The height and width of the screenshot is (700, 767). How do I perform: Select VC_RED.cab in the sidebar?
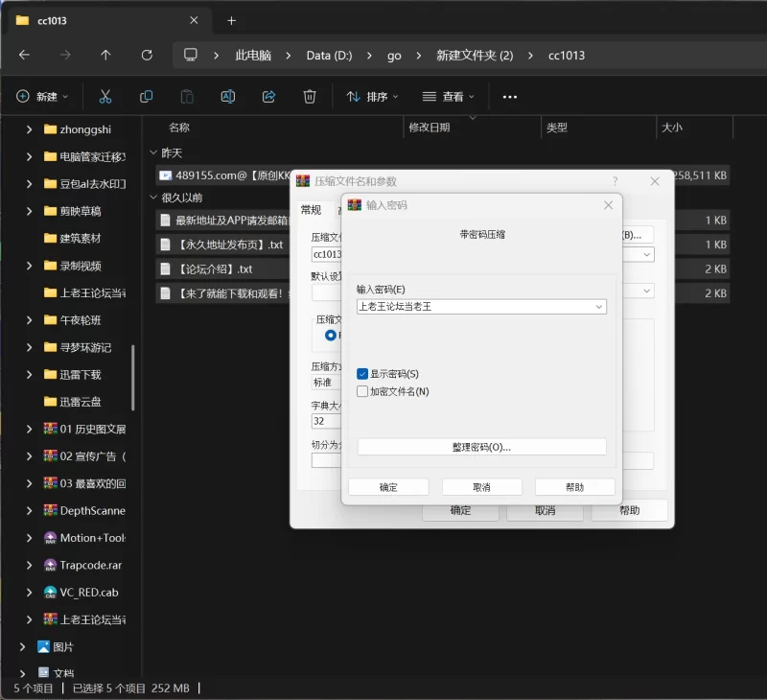pyautogui.click(x=81, y=593)
